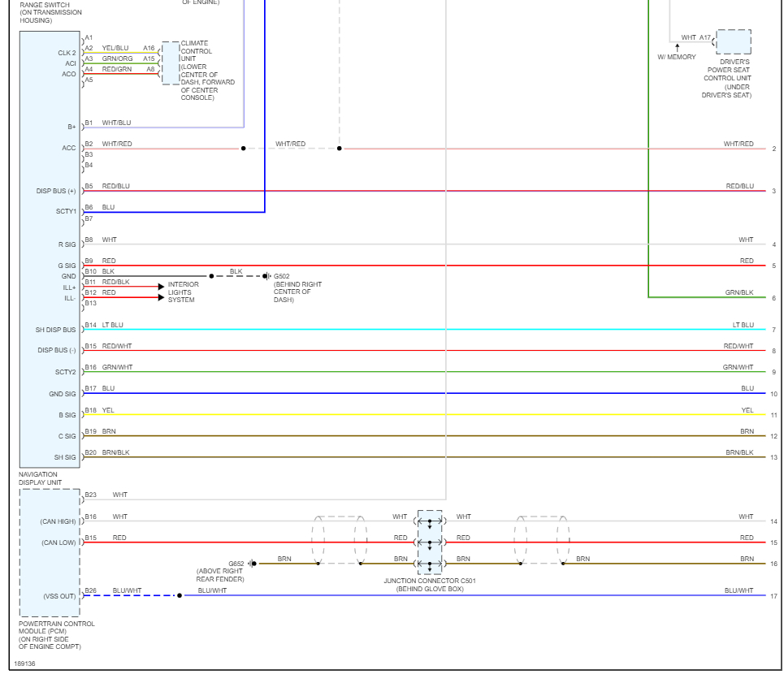
Task: Click the Climate Control Unit connector box
Action: click(x=171, y=63)
